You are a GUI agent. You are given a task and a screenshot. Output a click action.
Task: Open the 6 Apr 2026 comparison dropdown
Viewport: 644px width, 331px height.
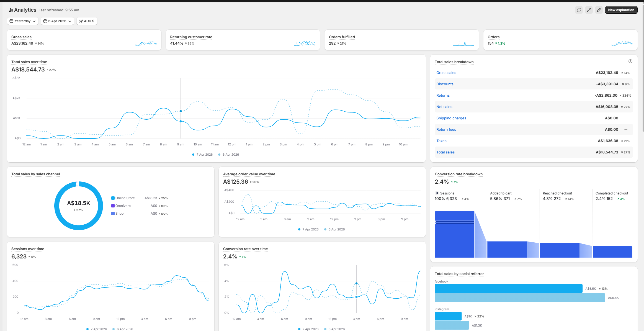(57, 21)
